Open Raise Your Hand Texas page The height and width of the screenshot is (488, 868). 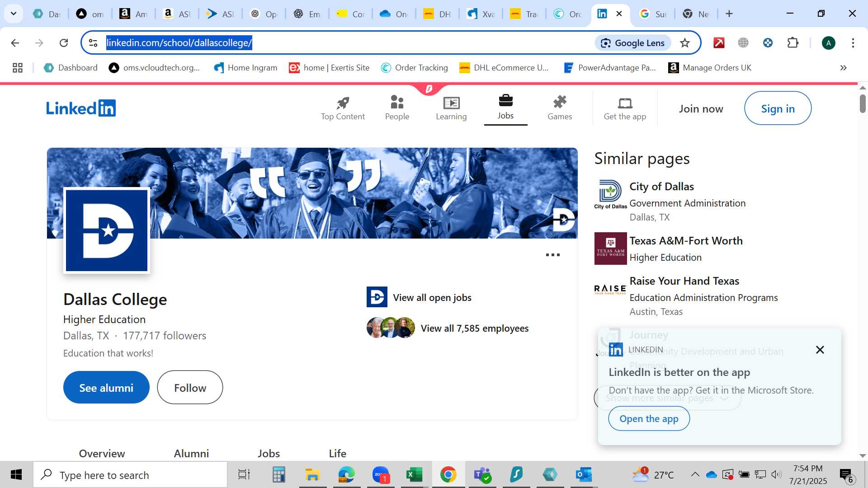click(x=684, y=281)
